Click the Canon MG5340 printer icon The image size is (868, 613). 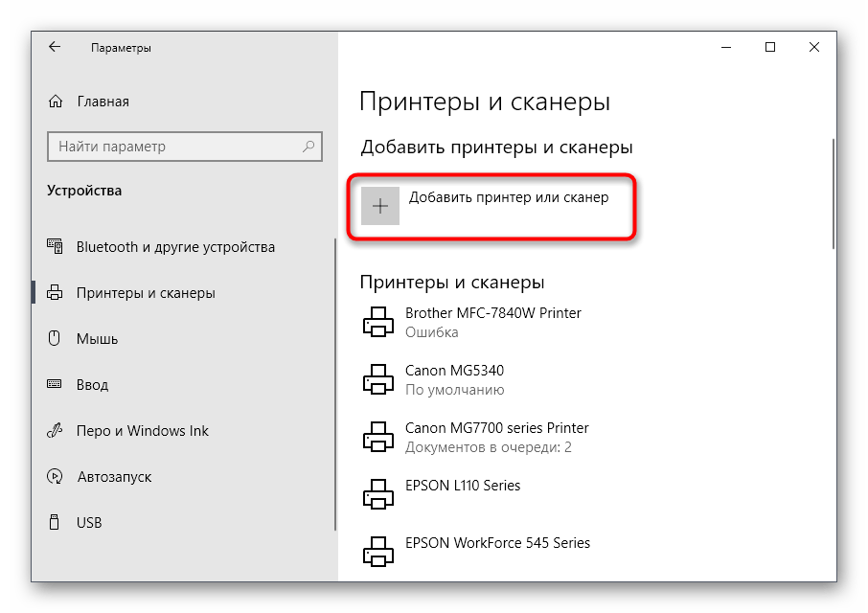(x=379, y=378)
